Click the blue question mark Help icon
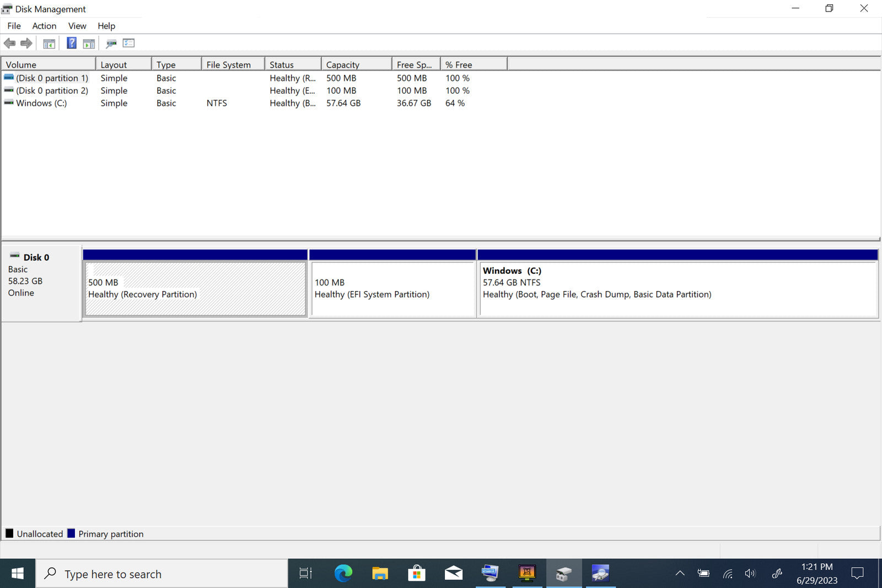Image resolution: width=882 pixels, height=588 pixels. 71,43
